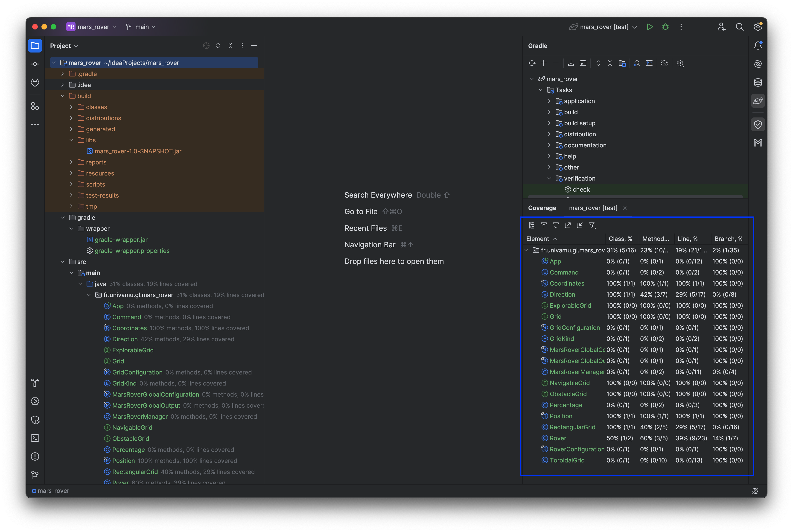Viewport: 793px width, 532px height.
Task: Open the Project tool window icon
Action: click(35, 46)
